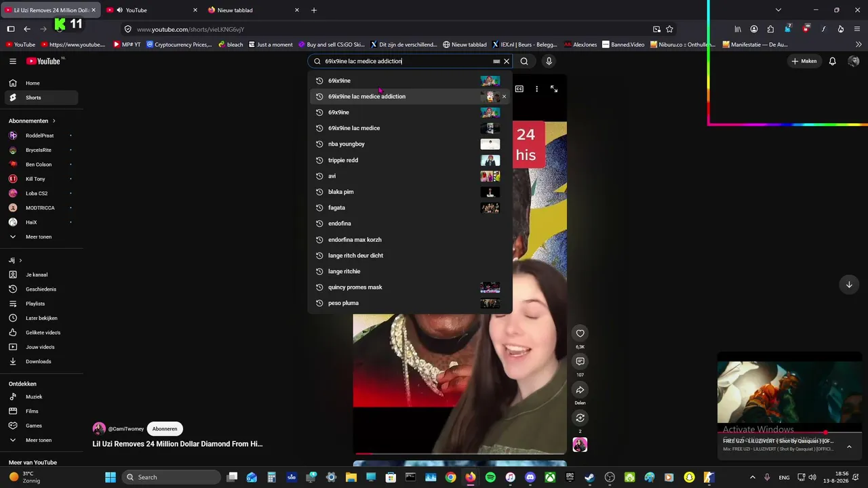The height and width of the screenshot is (488, 868).
Task: Open the RoddelPraat subscription
Action: click(x=42, y=136)
